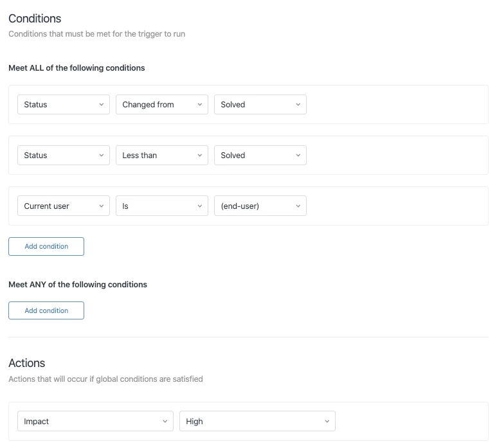
Task: Open the High value dropdown
Action: [257, 422]
